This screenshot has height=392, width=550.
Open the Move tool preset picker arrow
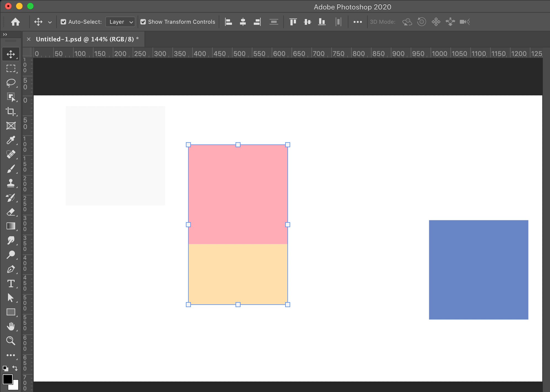pyautogui.click(x=50, y=22)
